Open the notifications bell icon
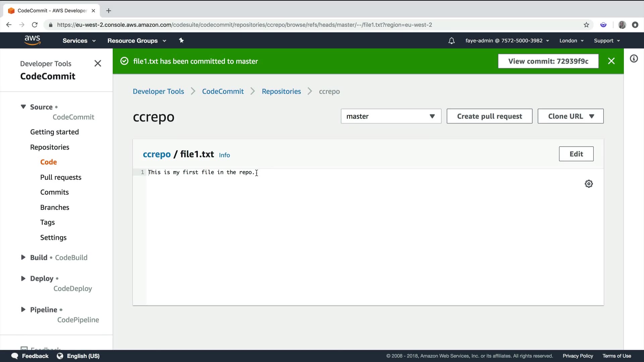Viewport: 644px width, 362px height. [451, 41]
